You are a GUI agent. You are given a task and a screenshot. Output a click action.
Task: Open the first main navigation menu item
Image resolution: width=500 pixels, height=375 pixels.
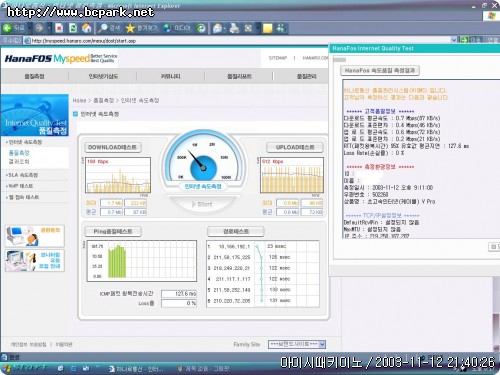[x=34, y=76]
